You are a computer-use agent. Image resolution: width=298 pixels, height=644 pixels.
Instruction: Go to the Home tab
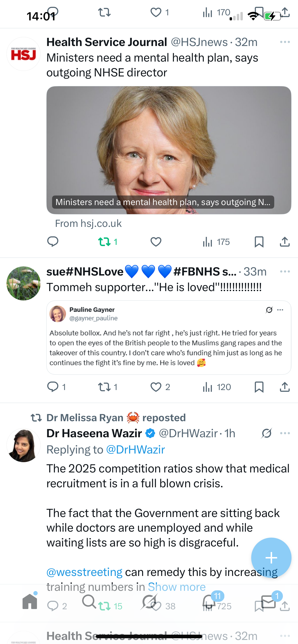point(30,602)
